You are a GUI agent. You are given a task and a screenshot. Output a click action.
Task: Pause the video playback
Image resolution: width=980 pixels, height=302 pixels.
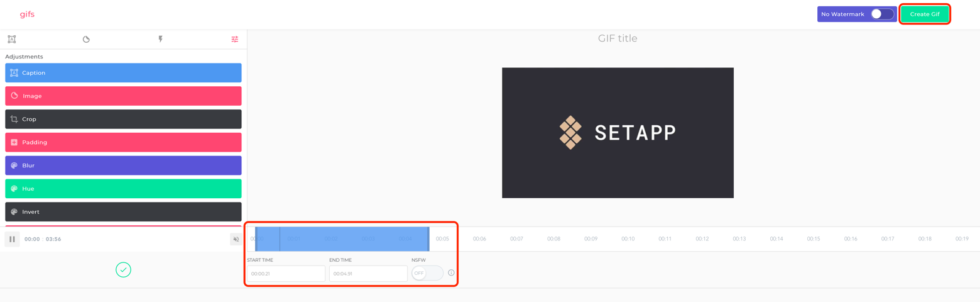pyautogui.click(x=12, y=239)
